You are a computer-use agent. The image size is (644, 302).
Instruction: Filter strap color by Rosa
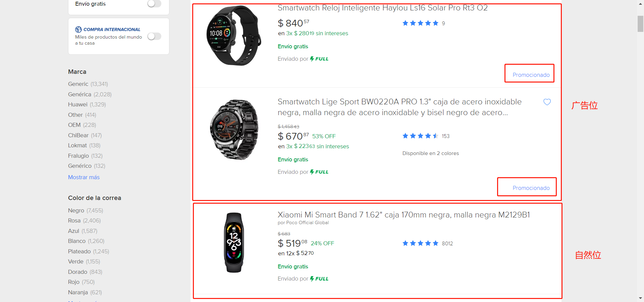pyautogui.click(x=74, y=220)
